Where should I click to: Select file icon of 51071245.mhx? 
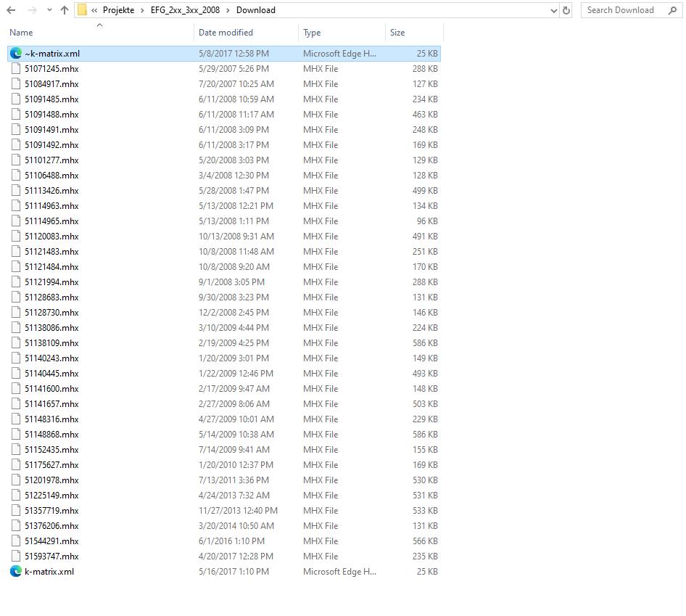16,69
